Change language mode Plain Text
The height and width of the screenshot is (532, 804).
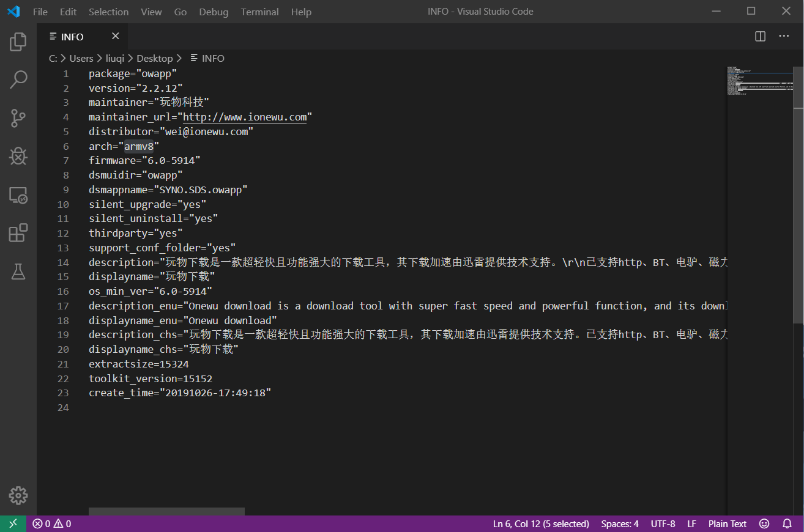pyautogui.click(x=728, y=524)
